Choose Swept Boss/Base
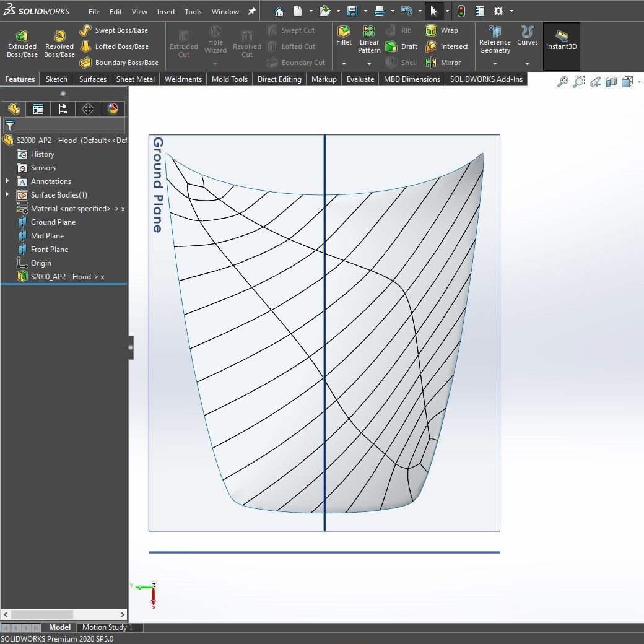The image size is (644, 644). pos(114,30)
